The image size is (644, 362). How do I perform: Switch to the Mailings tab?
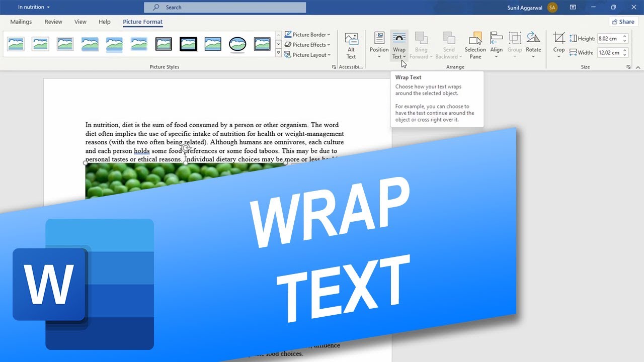[x=21, y=22]
